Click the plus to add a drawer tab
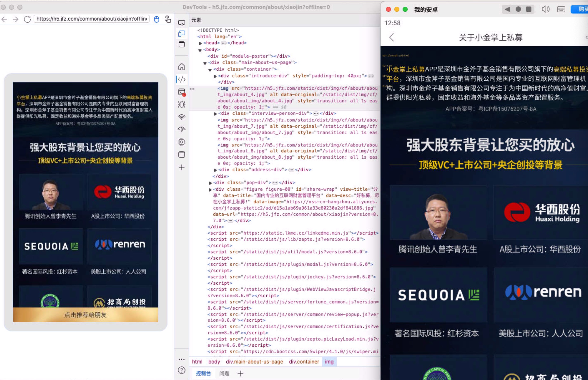 pos(240,373)
